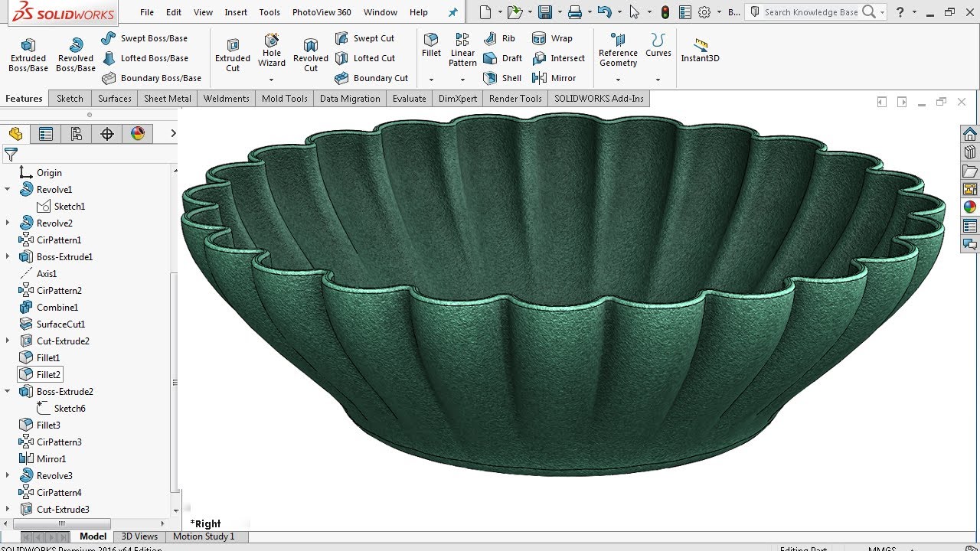Show the FeatureManager design tree tab
The width and height of the screenshot is (980, 551).
click(x=15, y=134)
